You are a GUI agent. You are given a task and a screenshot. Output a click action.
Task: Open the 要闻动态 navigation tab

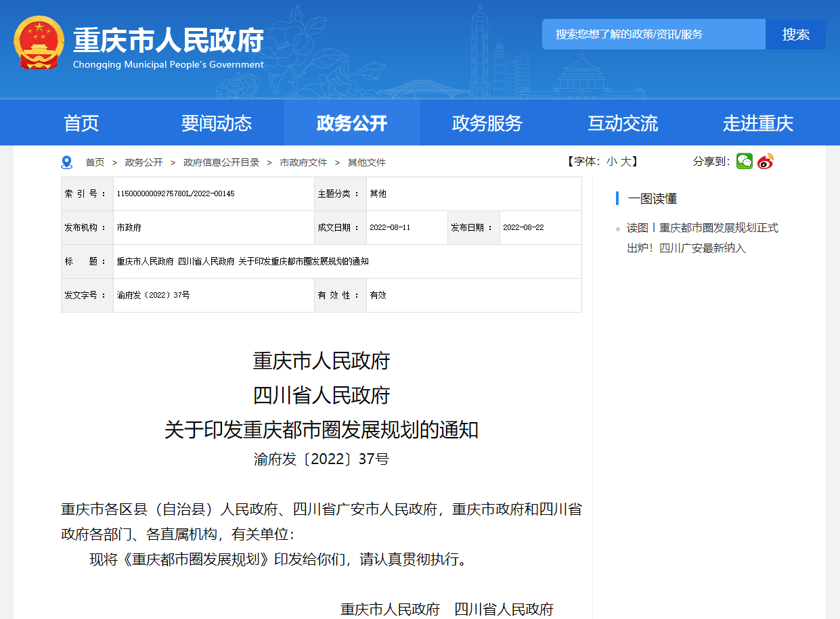216,123
